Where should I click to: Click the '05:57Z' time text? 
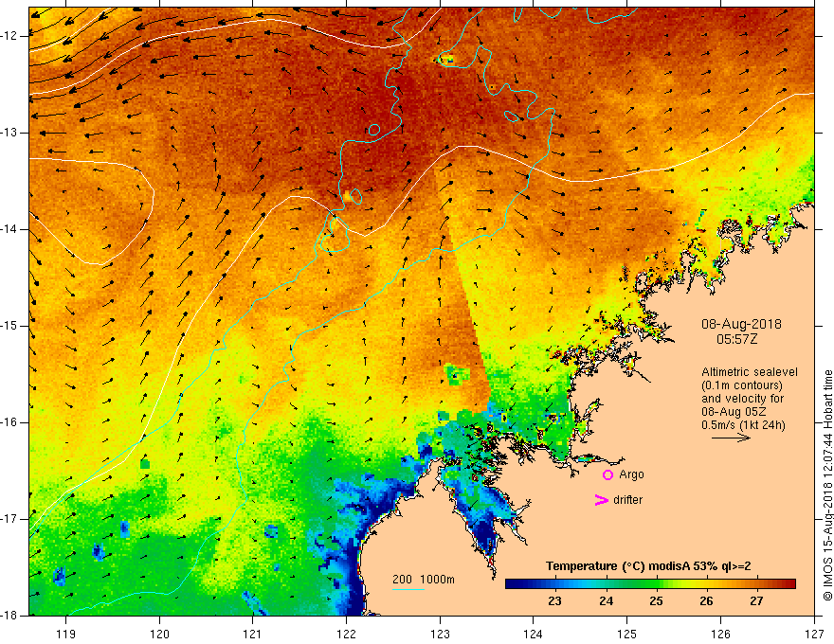click(736, 339)
